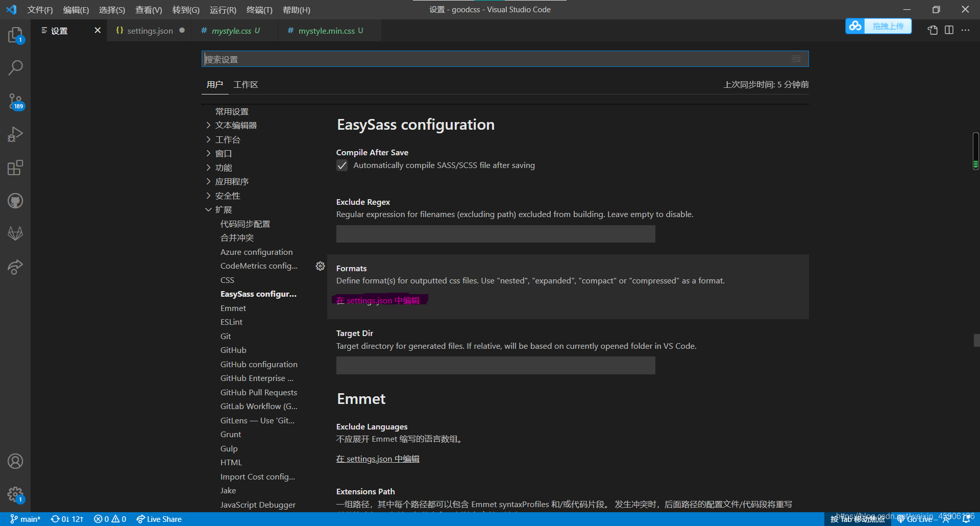
Task: Switch to the mystyle.min.css tab
Action: (x=330, y=31)
